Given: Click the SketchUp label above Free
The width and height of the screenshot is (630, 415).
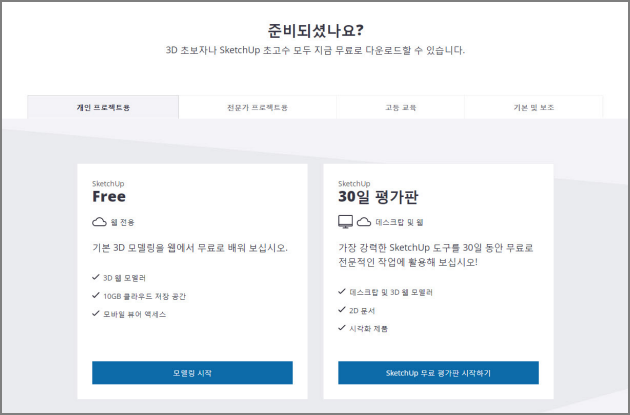Looking at the screenshot, I should [x=108, y=184].
